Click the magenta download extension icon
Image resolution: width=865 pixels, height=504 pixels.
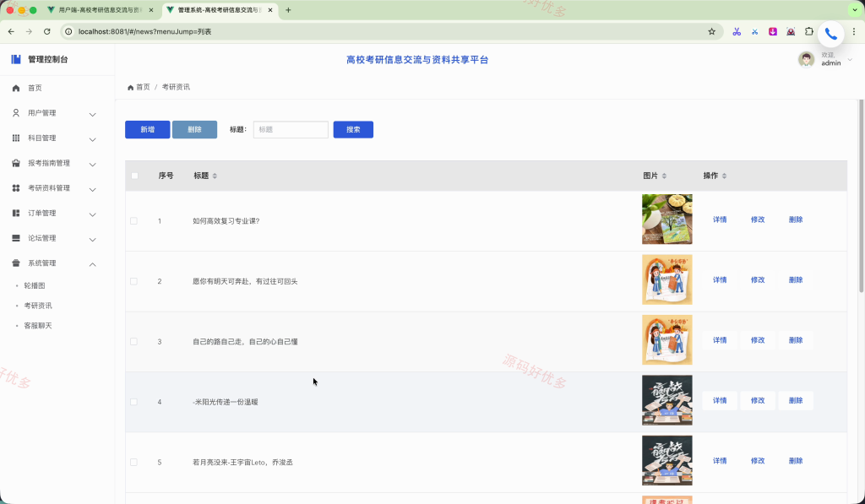click(x=773, y=31)
